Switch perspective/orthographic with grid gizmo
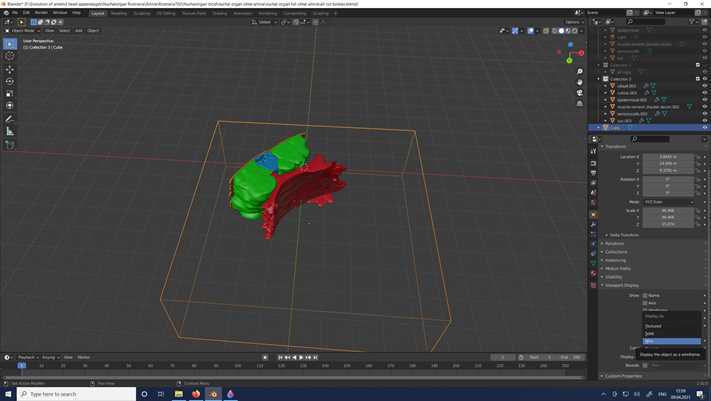Image resolution: width=711 pixels, height=401 pixels. pos(580,103)
